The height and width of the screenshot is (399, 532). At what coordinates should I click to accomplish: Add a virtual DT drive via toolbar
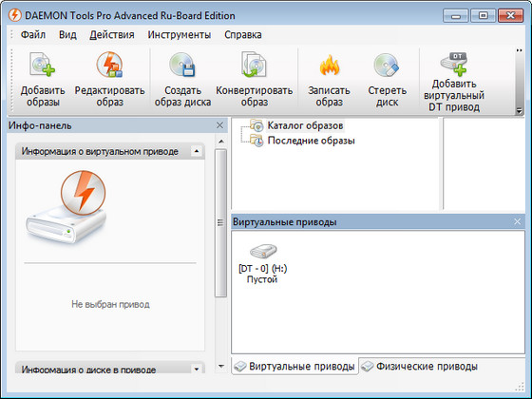454,82
